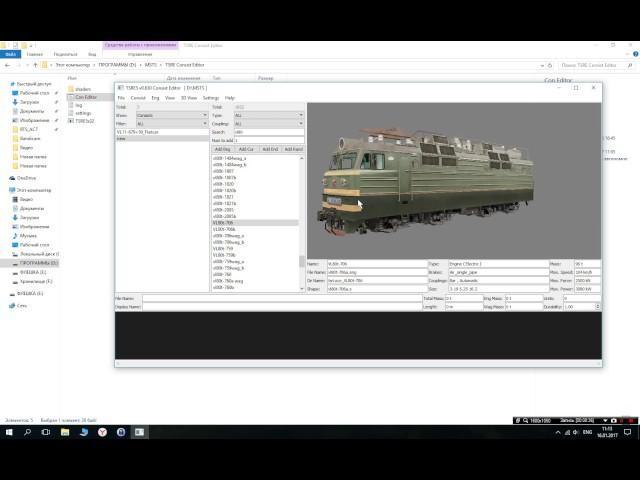Select VL80k-706k in the engine list
The width and height of the screenshot is (640, 480).
point(225,229)
